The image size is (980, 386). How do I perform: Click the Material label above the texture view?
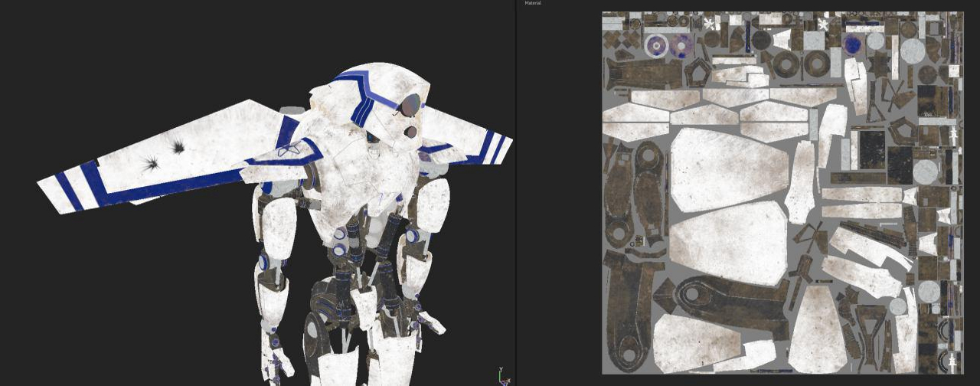tap(532, 3)
